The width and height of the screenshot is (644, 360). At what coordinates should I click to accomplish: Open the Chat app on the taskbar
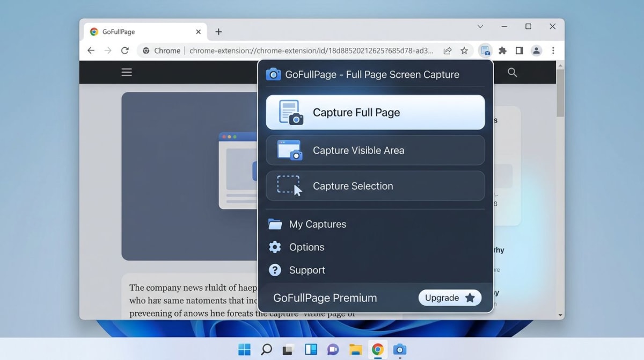(x=333, y=350)
